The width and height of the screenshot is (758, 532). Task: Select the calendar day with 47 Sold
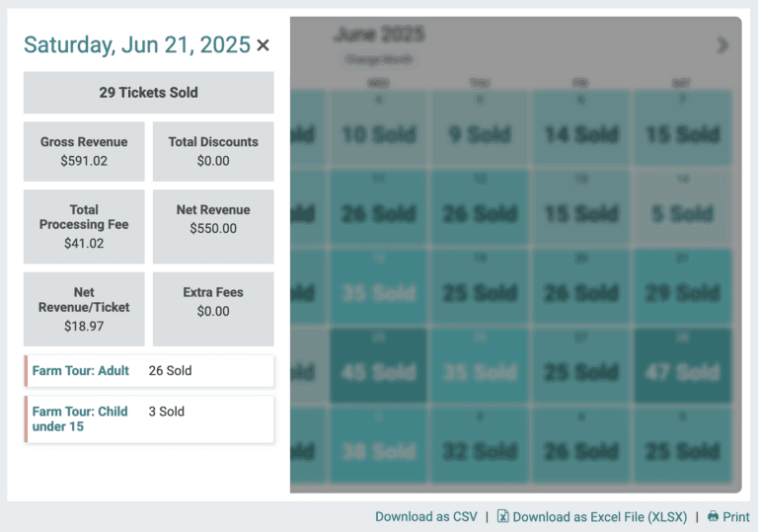click(682, 366)
